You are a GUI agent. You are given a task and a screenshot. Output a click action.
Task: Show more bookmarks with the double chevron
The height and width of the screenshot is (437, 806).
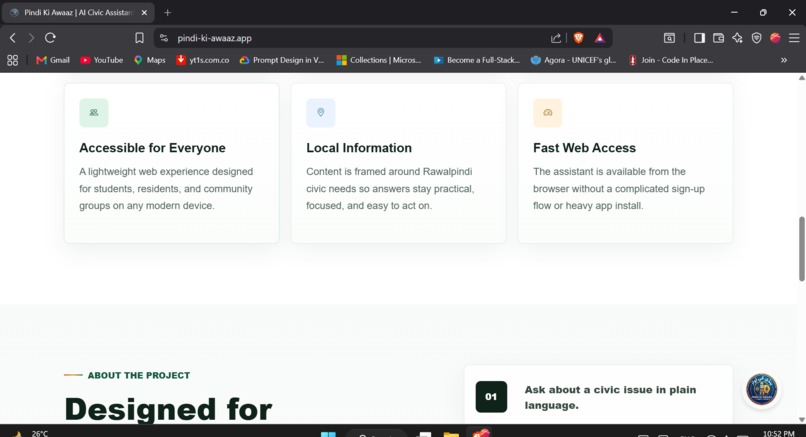pyautogui.click(x=784, y=60)
